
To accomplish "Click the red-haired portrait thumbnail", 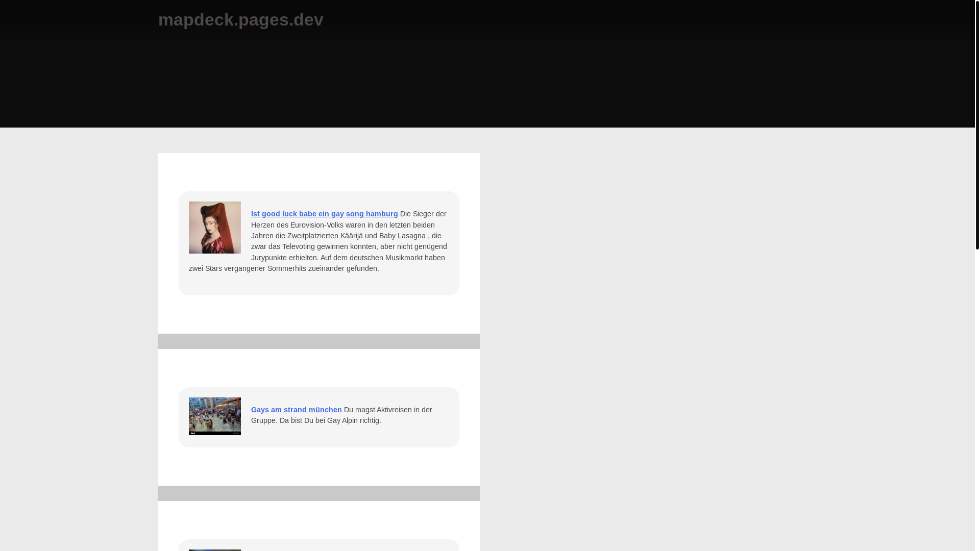I will click(x=215, y=228).
